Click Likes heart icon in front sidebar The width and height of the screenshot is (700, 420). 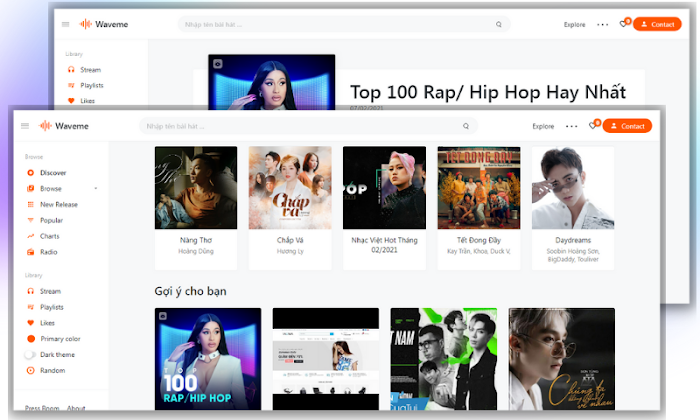click(30, 323)
